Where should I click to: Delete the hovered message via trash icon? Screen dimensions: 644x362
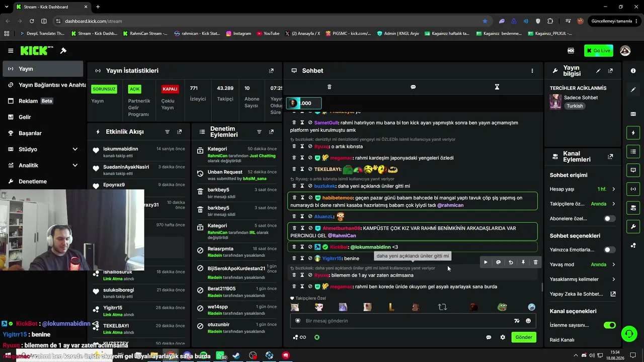(x=535, y=262)
